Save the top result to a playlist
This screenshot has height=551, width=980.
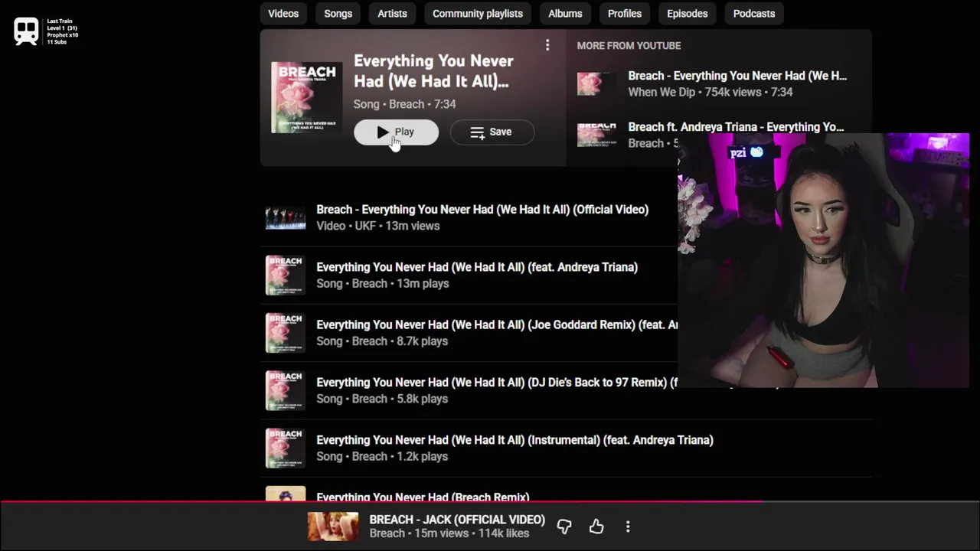(492, 132)
